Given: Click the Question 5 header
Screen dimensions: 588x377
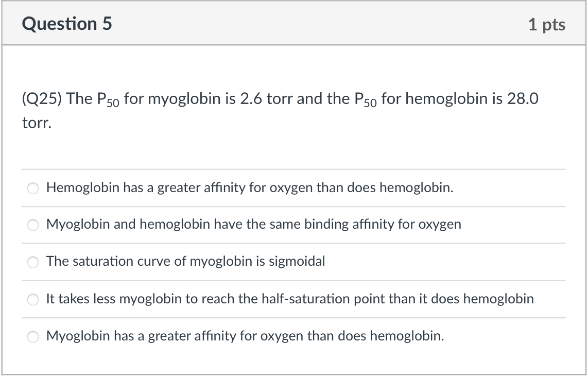Looking at the screenshot, I should coord(67,23).
